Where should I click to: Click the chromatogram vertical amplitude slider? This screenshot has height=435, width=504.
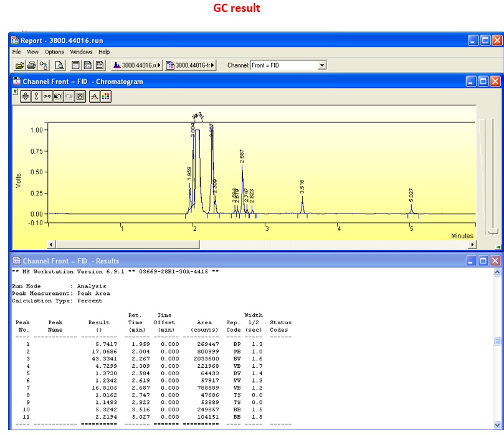(x=492, y=231)
